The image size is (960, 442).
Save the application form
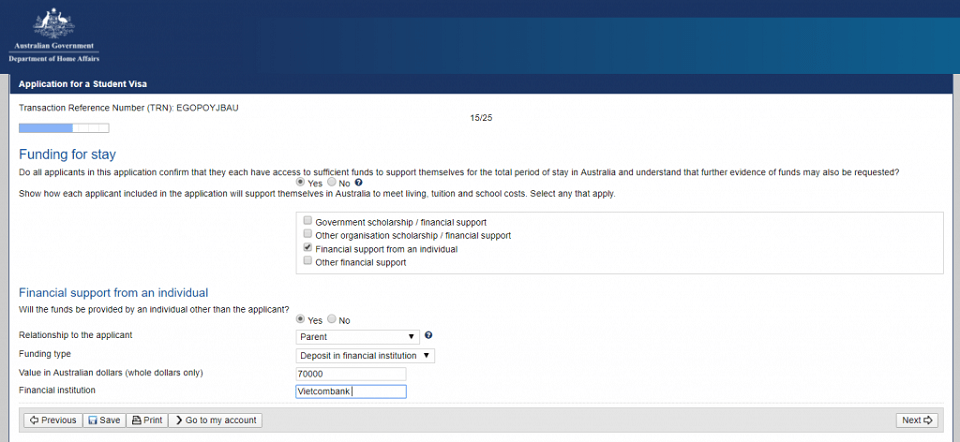tap(104, 420)
